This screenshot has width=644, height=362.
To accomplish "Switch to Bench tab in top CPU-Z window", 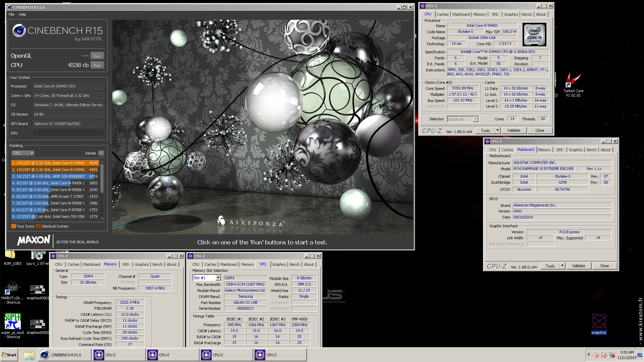I will tap(527, 14).
